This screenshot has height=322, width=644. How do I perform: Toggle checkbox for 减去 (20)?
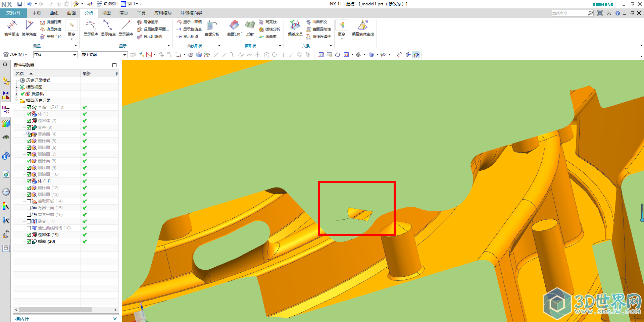(29, 241)
